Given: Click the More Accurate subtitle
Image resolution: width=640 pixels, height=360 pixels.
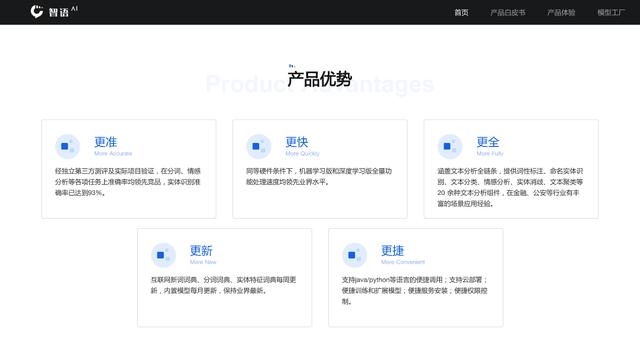Looking at the screenshot, I should (x=113, y=153).
